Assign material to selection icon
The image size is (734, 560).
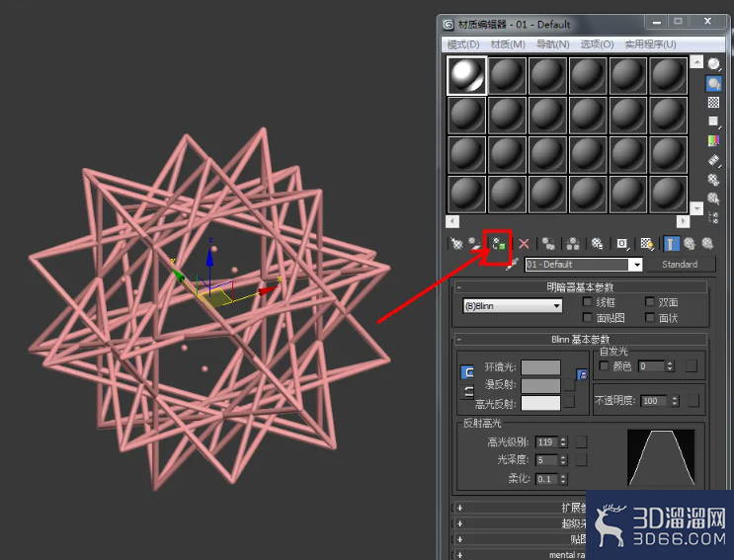click(x=499, y=244)
